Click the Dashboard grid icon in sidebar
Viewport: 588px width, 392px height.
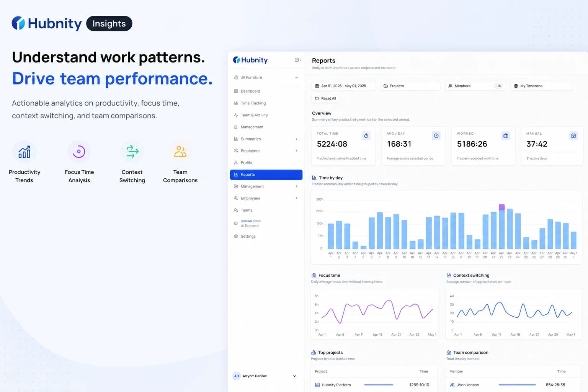(236, 91)
